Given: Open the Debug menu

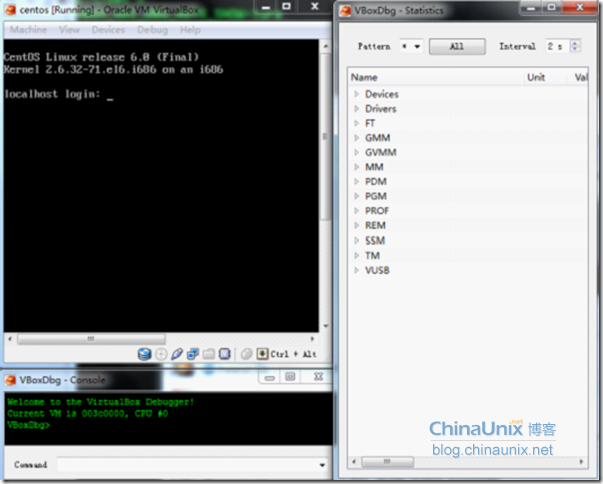Looking at the screenshot, I should (x=152, y=30).
